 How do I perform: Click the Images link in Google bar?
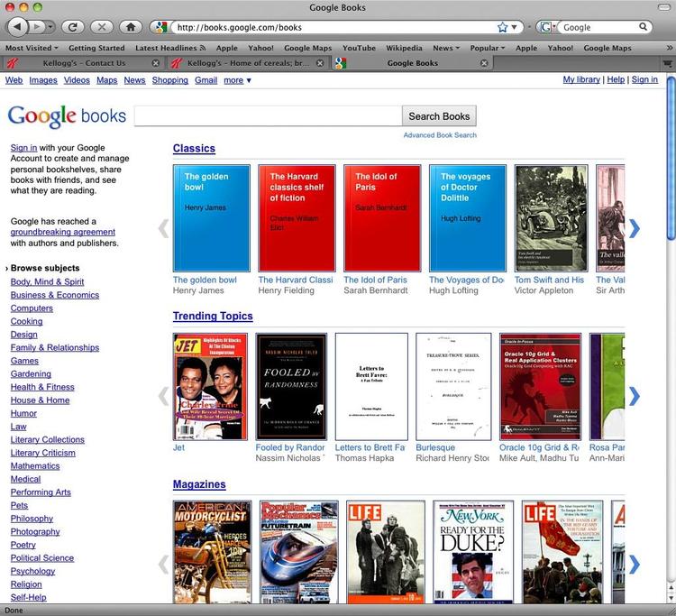pos(43,80)
